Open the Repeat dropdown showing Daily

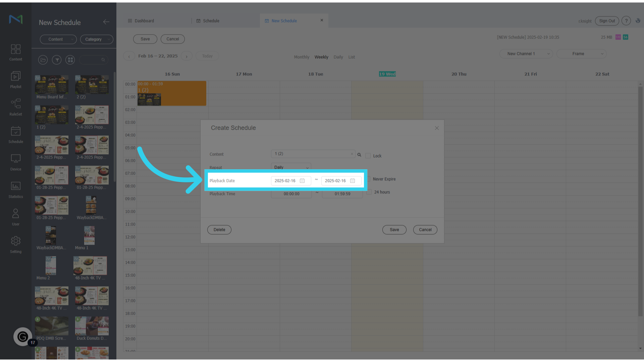(290, 167)
